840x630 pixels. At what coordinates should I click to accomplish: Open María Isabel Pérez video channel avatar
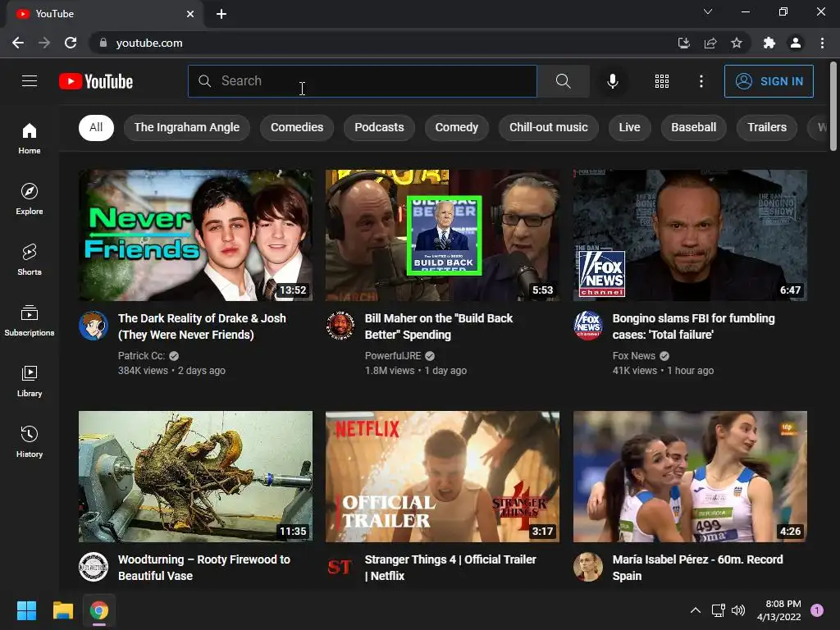tap(587, 566)
